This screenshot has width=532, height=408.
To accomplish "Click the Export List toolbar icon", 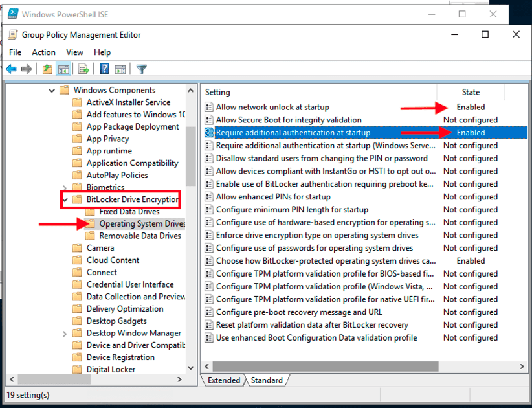I will coord(83,69).
